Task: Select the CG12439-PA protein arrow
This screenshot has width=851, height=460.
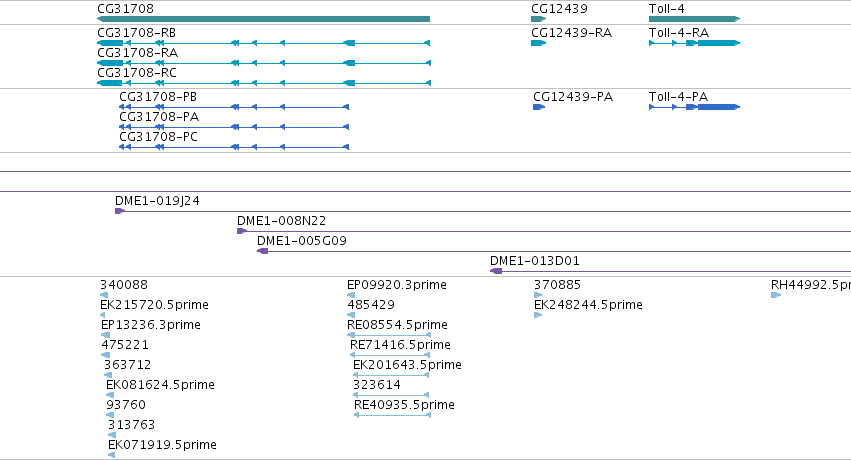Action: [539, 107]
